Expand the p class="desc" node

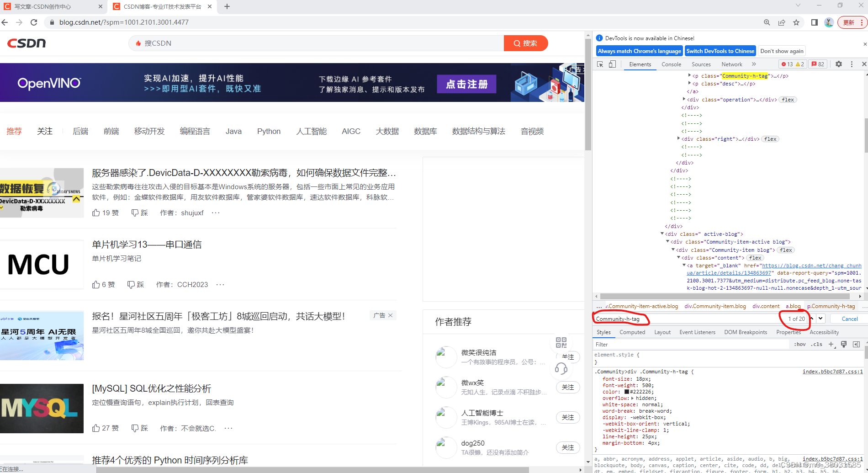coord(689,83)
